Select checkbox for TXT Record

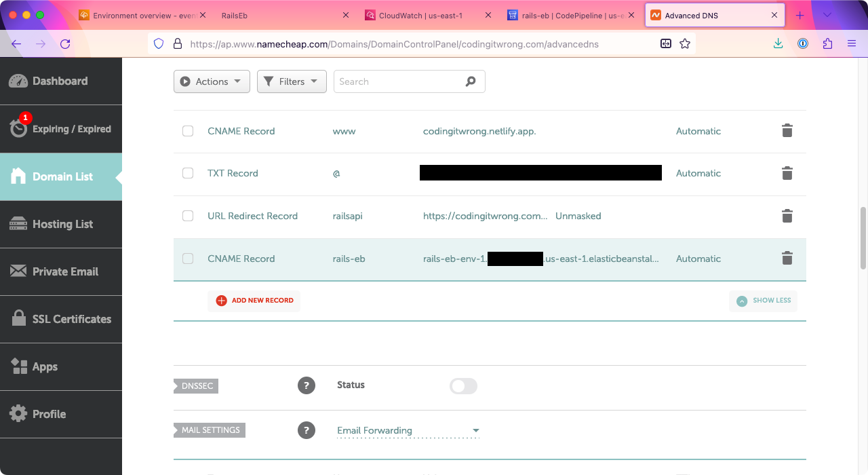click(188, 173)
